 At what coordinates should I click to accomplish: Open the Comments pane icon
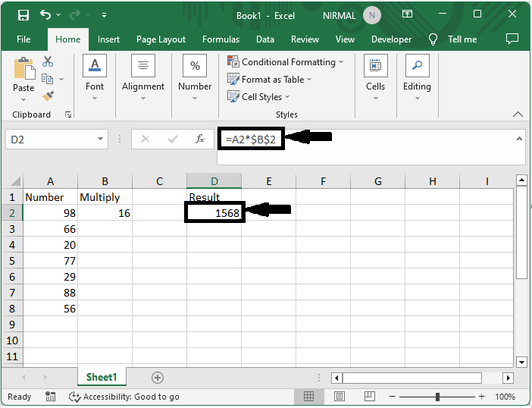click(512, 39)
